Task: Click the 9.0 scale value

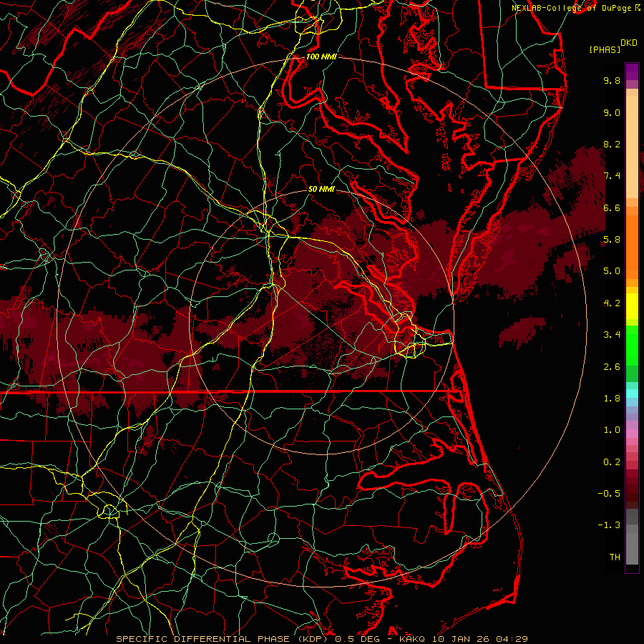Action: pyautogui.click(x=612, y=112)
